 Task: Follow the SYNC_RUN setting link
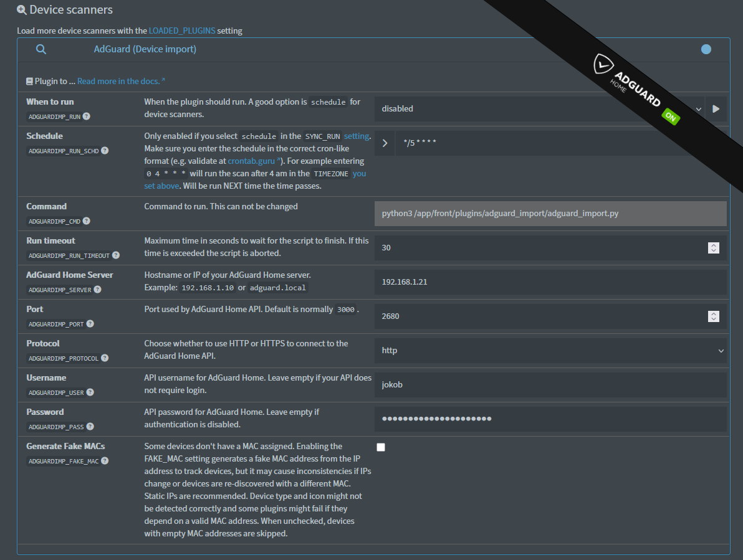point(357,136)
